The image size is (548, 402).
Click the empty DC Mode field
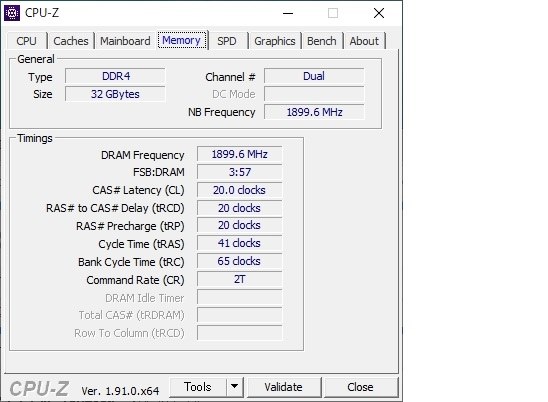coord(314,94)
